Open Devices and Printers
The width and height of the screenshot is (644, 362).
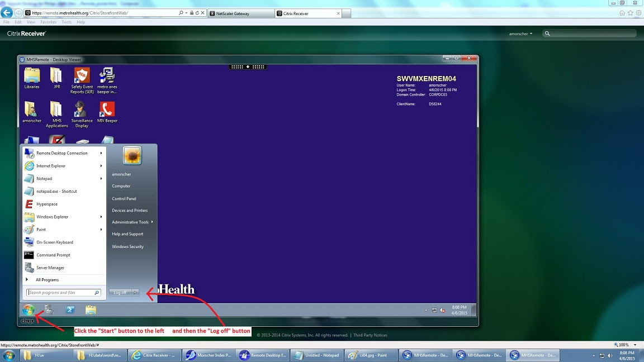point(130,211)
